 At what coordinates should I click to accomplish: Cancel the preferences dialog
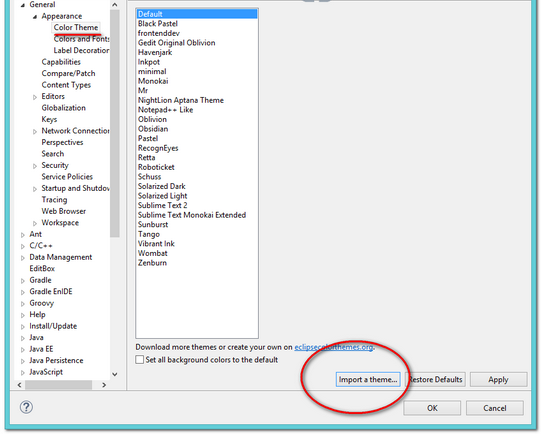(x=494, y=408)
